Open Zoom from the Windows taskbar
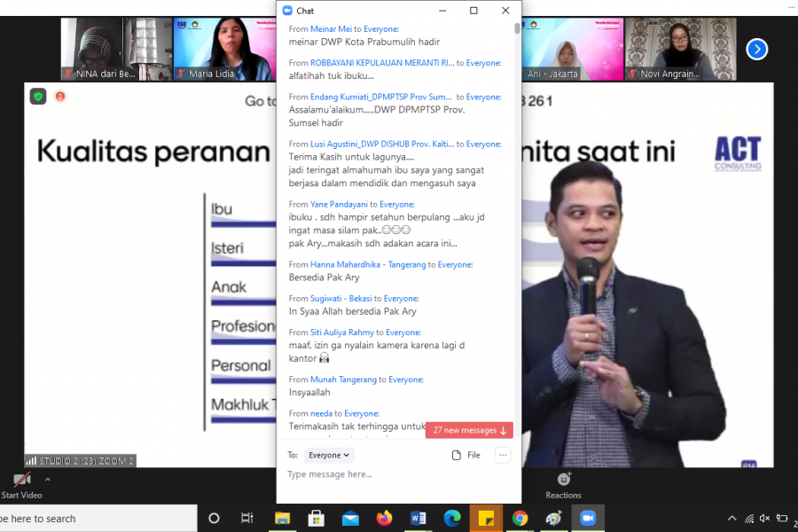 [x=587, y=519]
